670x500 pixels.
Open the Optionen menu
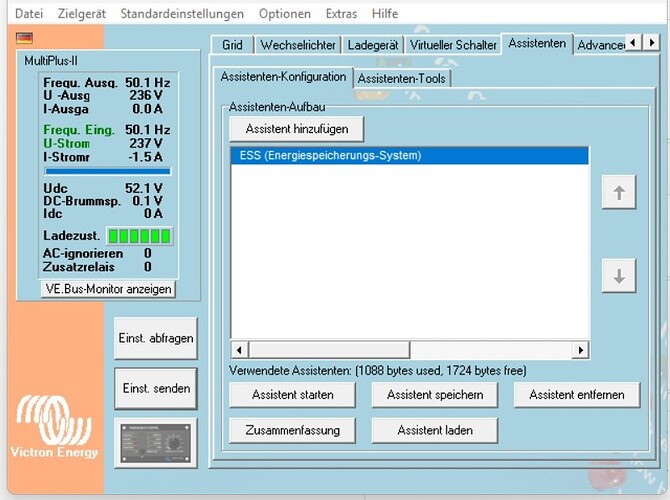285,14
